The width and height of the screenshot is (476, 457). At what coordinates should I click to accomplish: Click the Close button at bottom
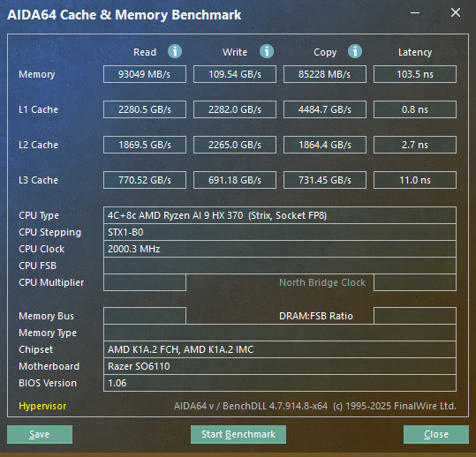coord(436,434)
